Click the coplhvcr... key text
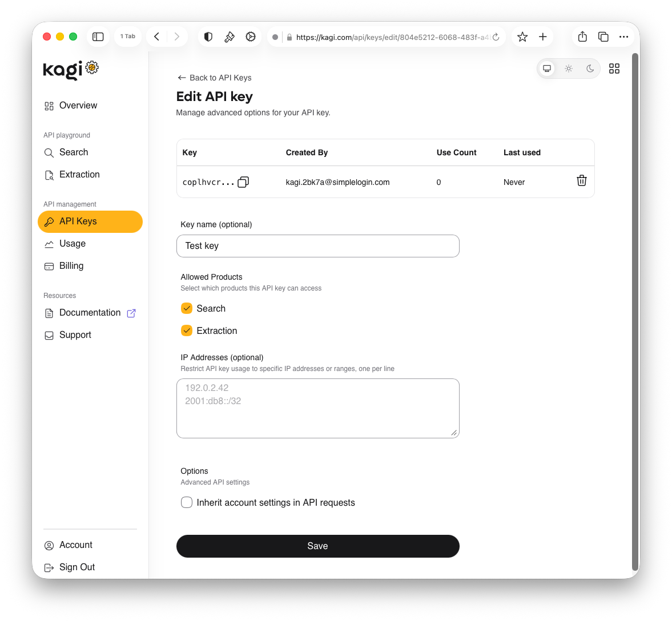 pos(208,182)
